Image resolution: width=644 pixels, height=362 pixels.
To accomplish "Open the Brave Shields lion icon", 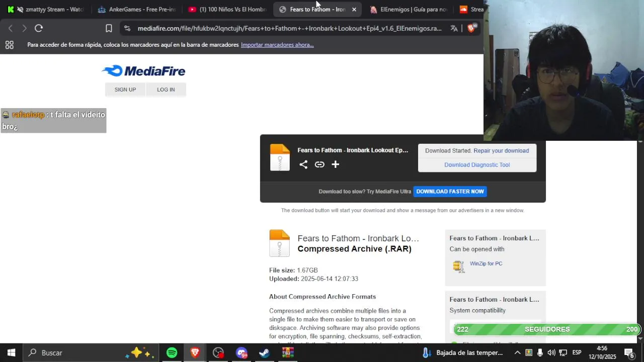I will point(471,28).
